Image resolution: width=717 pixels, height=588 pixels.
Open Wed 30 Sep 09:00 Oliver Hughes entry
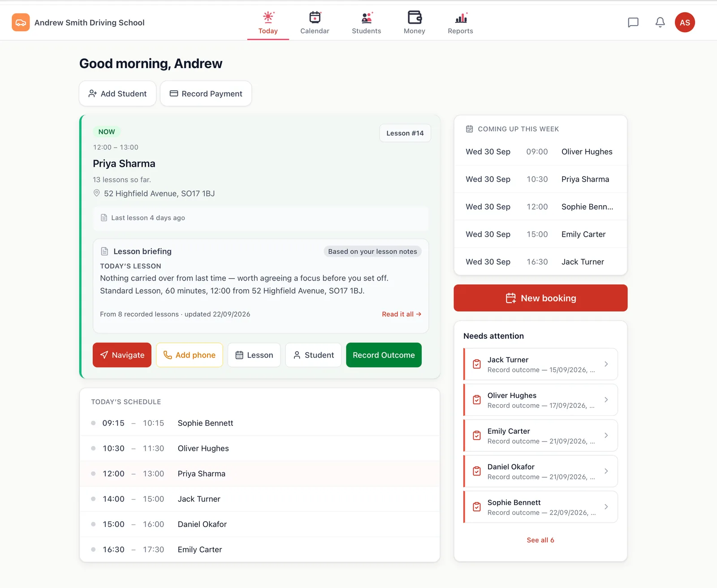540,151
